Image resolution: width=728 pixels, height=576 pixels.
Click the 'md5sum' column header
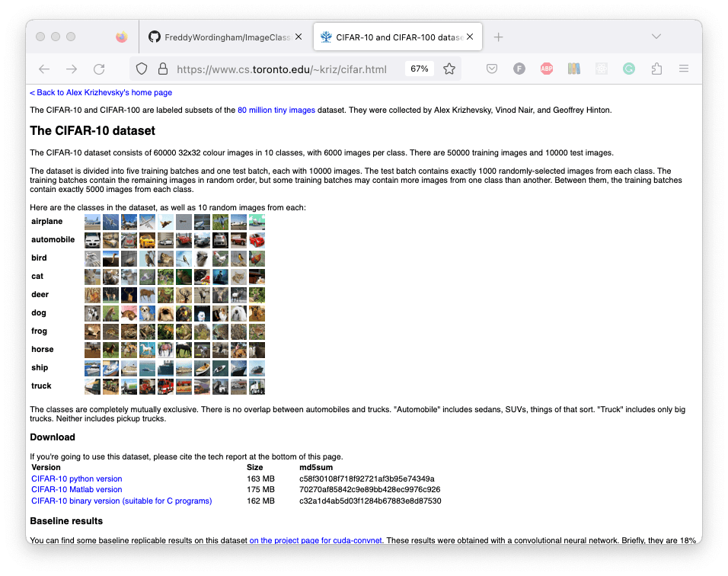click(316, 467)
